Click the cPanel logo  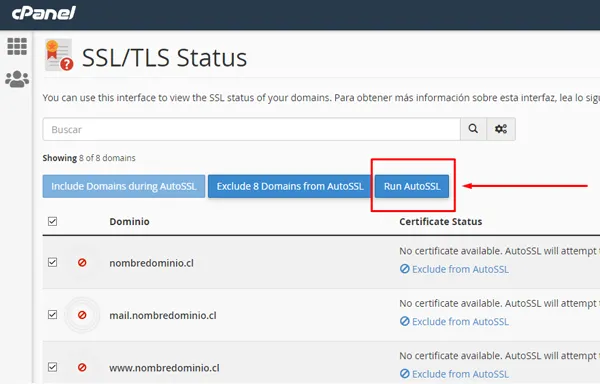(x=44, y=13)
